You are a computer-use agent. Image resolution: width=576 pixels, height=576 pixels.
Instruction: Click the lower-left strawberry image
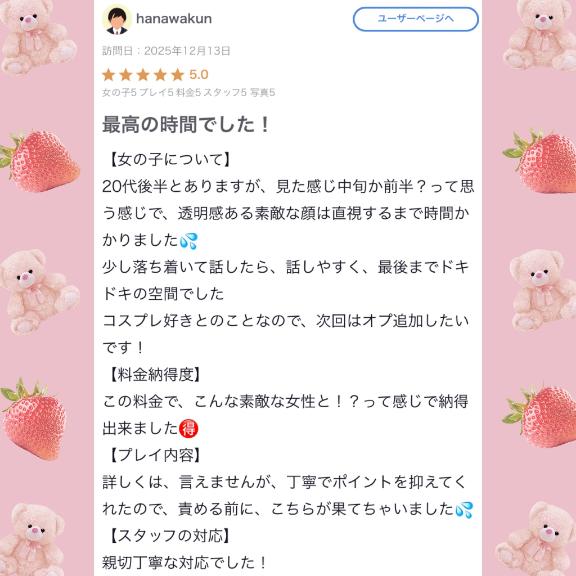point(33,420)
